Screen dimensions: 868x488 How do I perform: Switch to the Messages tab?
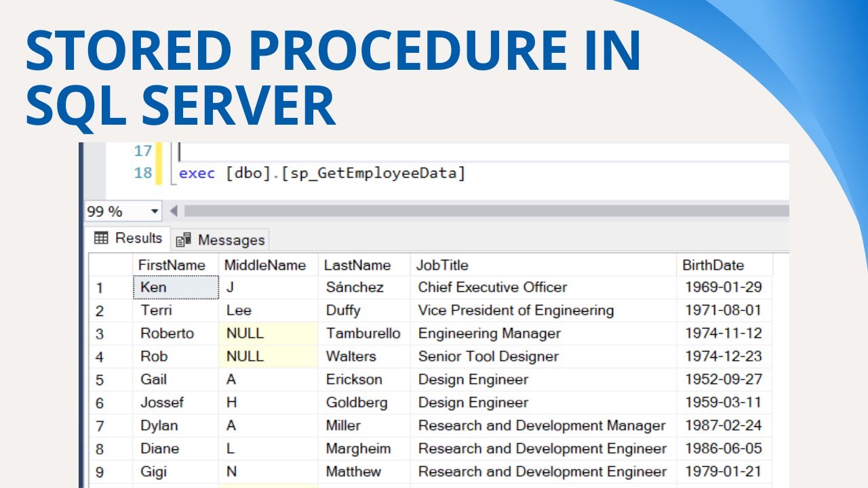point(220,240)
